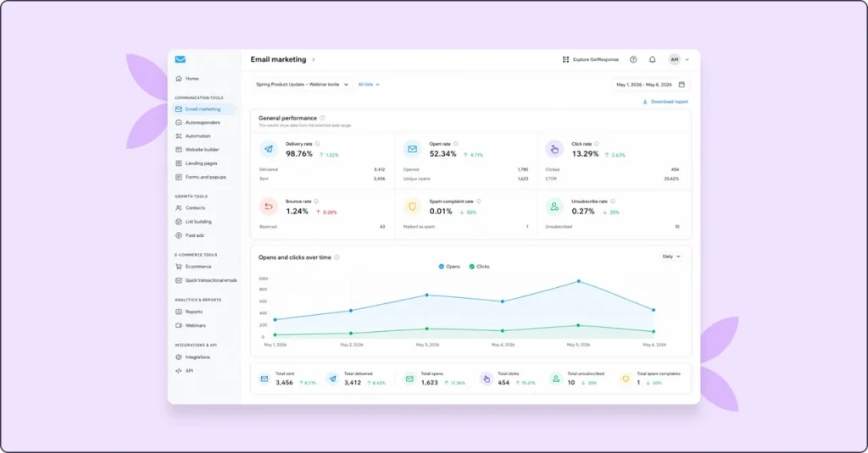Click the GetResponse envelope logo

coord(180,59)
